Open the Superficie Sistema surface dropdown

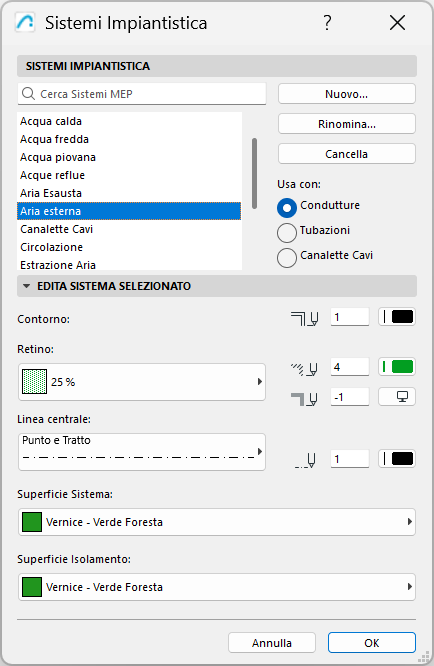coord(217,522)
